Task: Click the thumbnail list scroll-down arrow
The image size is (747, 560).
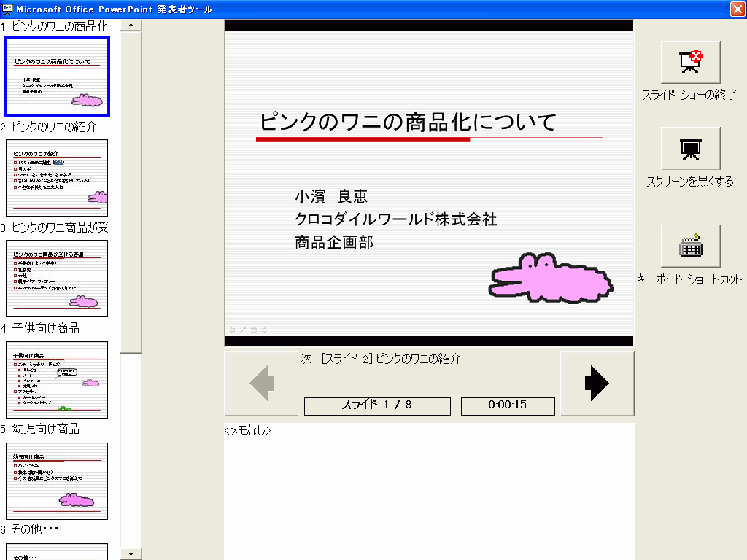Action: coord(131,553)
